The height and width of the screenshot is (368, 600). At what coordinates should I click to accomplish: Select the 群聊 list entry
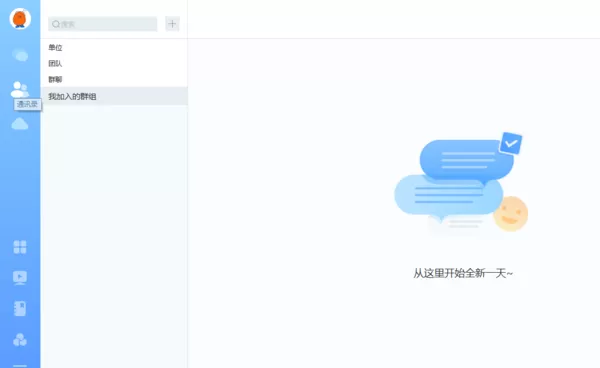pyautogui.click(x=114, y=80)
